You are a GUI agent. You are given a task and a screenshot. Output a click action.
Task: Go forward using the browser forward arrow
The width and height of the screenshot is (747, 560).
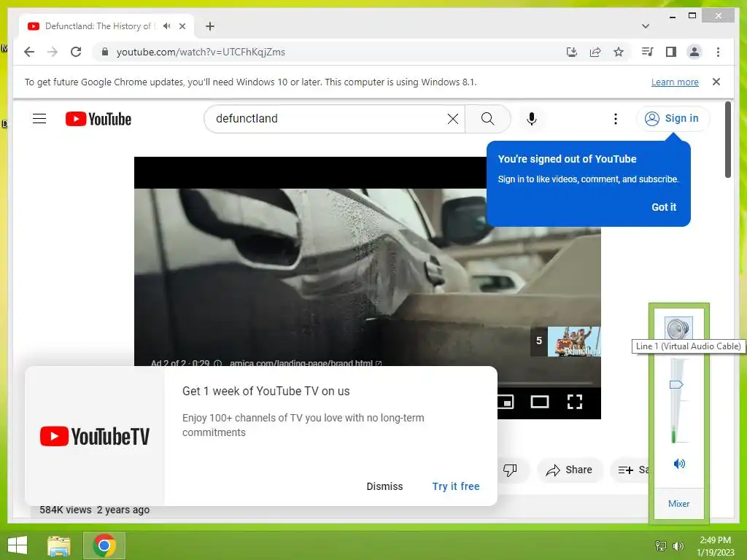53,52
